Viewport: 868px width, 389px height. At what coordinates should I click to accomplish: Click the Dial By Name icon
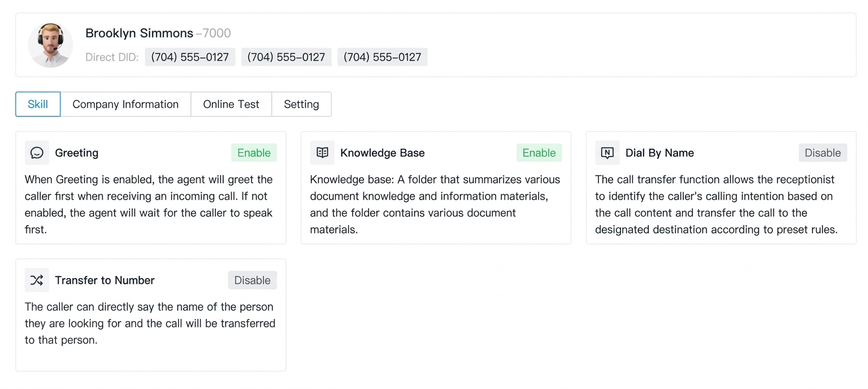(607, 153)
